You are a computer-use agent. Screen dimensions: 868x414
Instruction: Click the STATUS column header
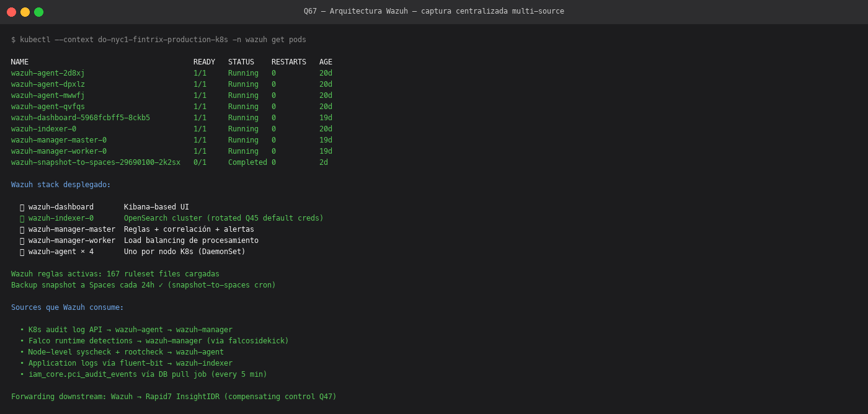pos(241,62)
